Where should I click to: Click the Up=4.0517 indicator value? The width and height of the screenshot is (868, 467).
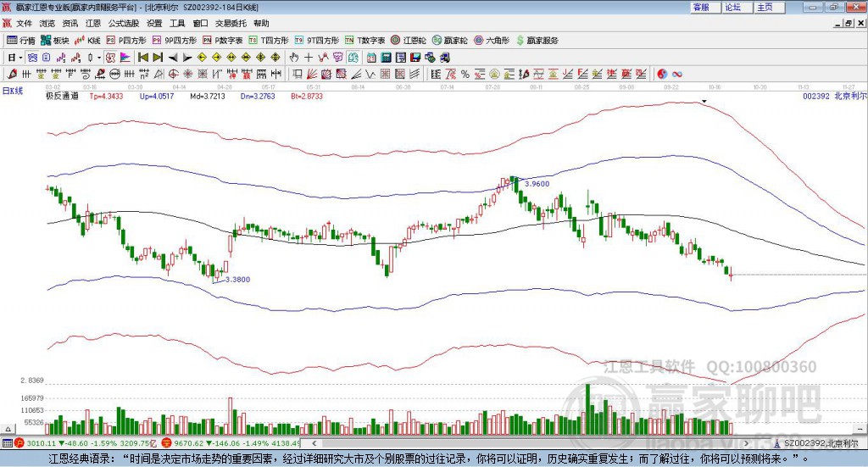tap(157, 96)
